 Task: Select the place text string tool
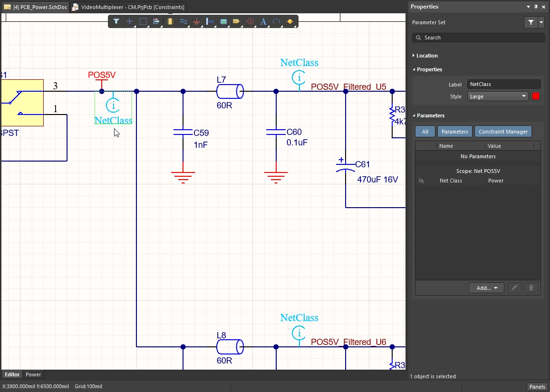(x=263, y=21)
